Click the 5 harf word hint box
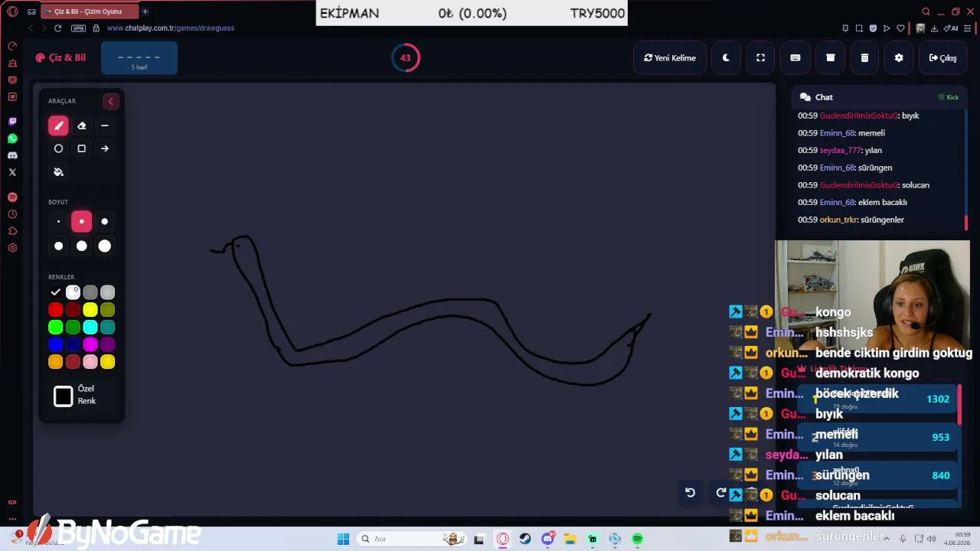This screenshot has height=551, width=980. (x=139, y=58)
